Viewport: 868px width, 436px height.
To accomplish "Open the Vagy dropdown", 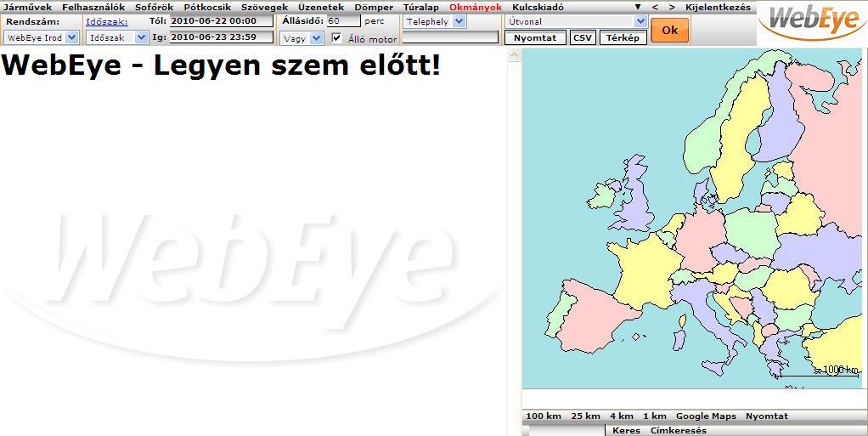I will pyautogui.click(x=302, y=38).
